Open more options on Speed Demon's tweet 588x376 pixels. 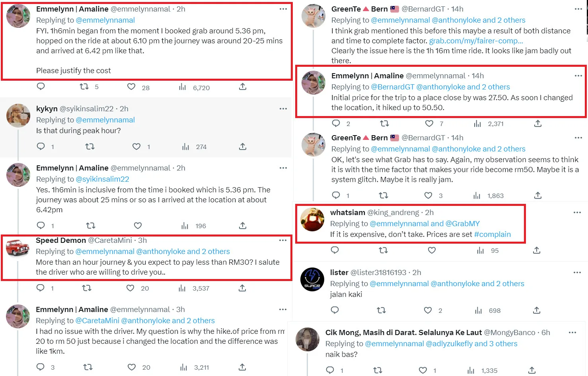282,240
